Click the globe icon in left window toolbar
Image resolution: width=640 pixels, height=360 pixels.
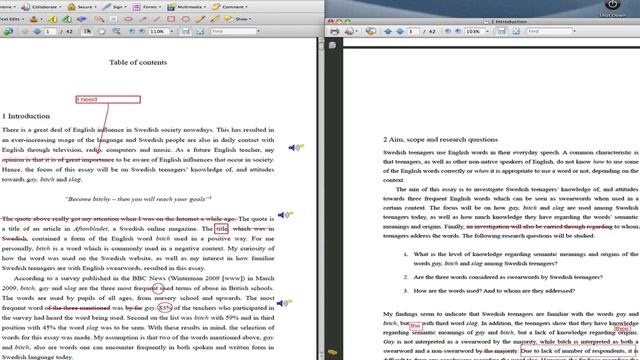pyautogui.click(x=8, y=31)
